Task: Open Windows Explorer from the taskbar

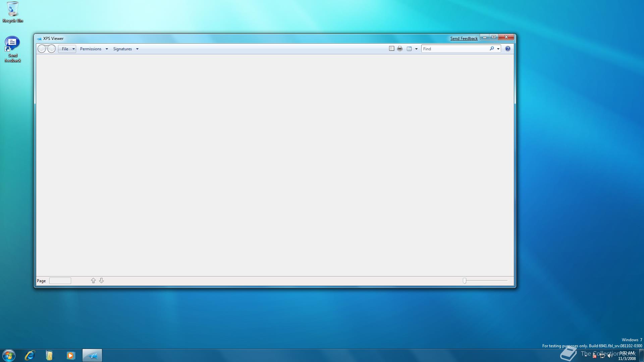Action: (x=49, y=355)
